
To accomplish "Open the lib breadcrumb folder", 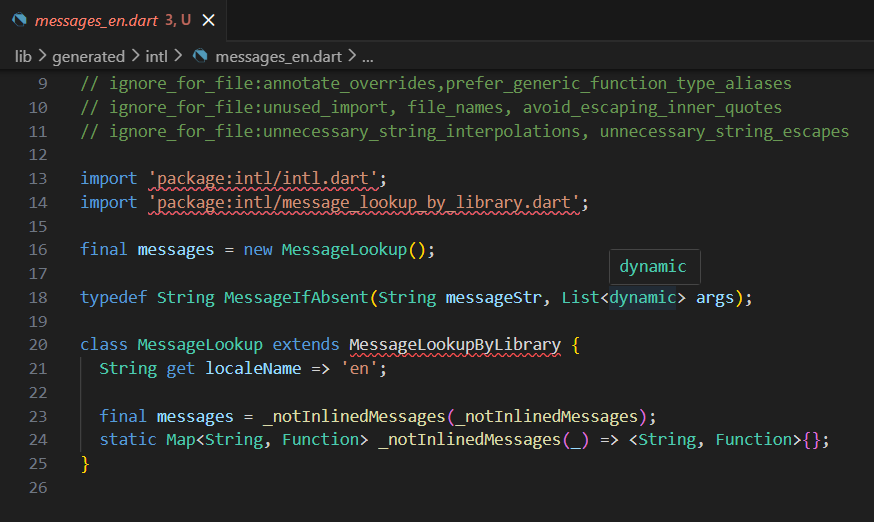I will (23, 56).
